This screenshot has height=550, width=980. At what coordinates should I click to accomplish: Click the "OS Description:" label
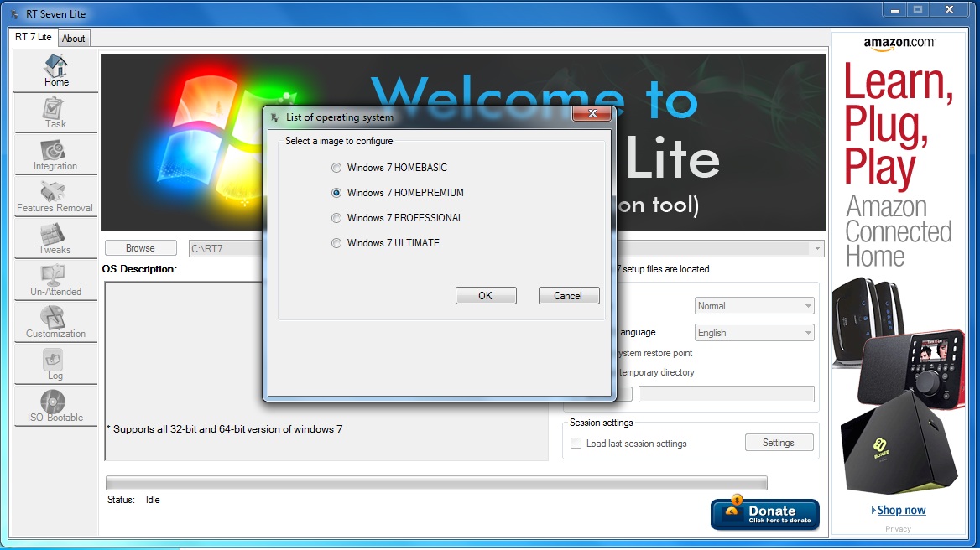tap(139, 269)
